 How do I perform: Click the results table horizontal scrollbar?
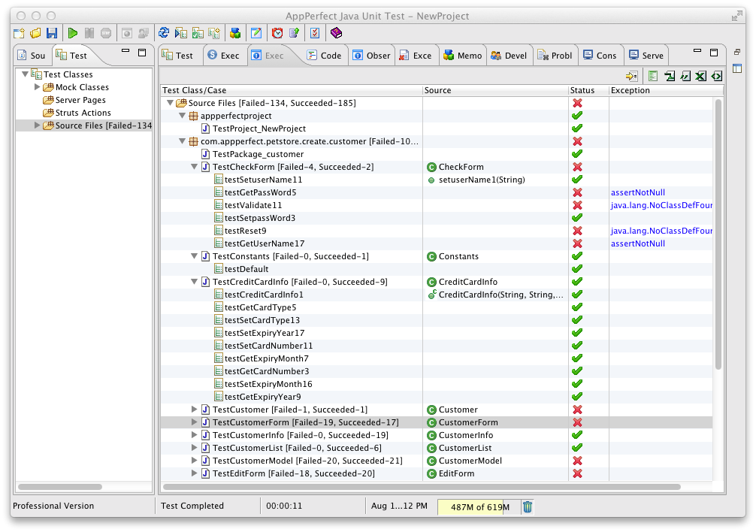point(422,487)
